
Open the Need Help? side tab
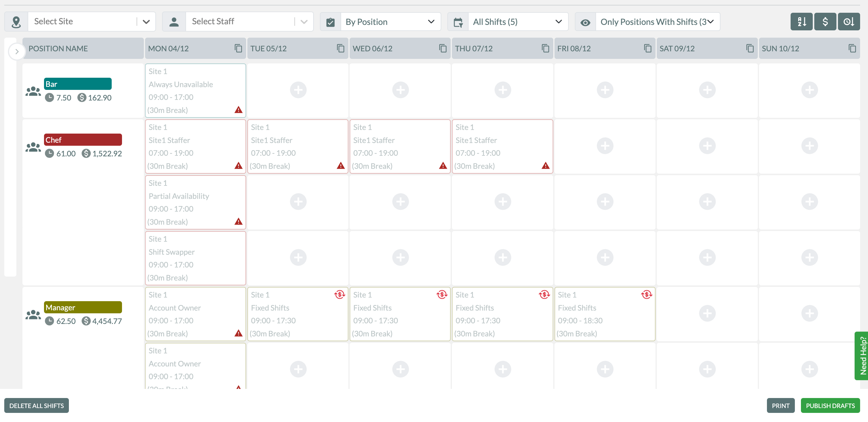coord(862,356)
